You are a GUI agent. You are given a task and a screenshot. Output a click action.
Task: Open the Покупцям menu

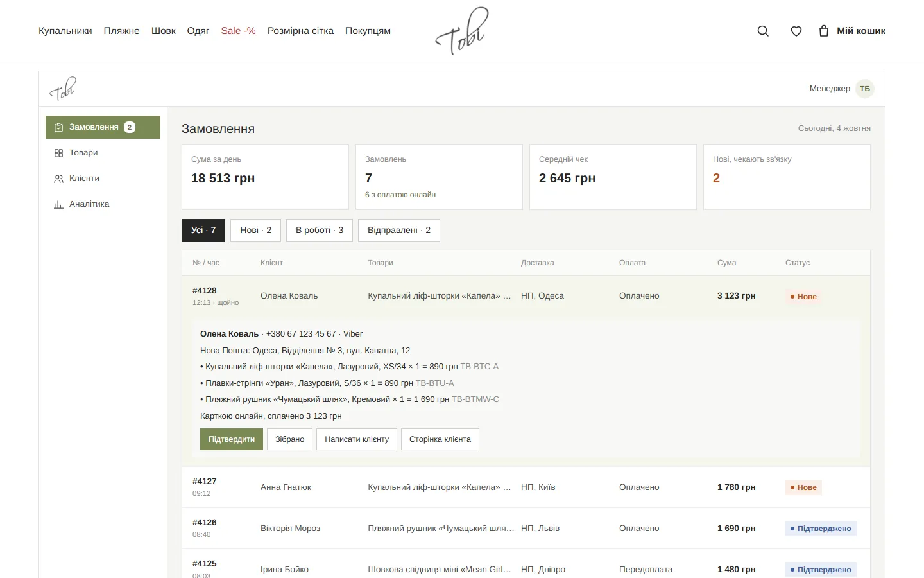[x=368, y=31]
